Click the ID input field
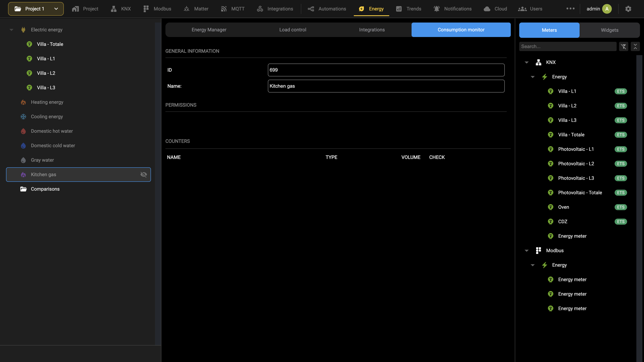644x362 pixels. [x=386, y=70]
